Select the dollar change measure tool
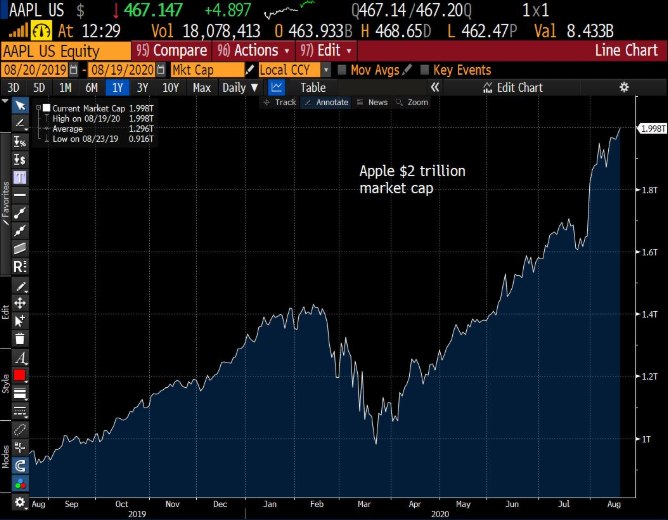 [x=20, y=159]
